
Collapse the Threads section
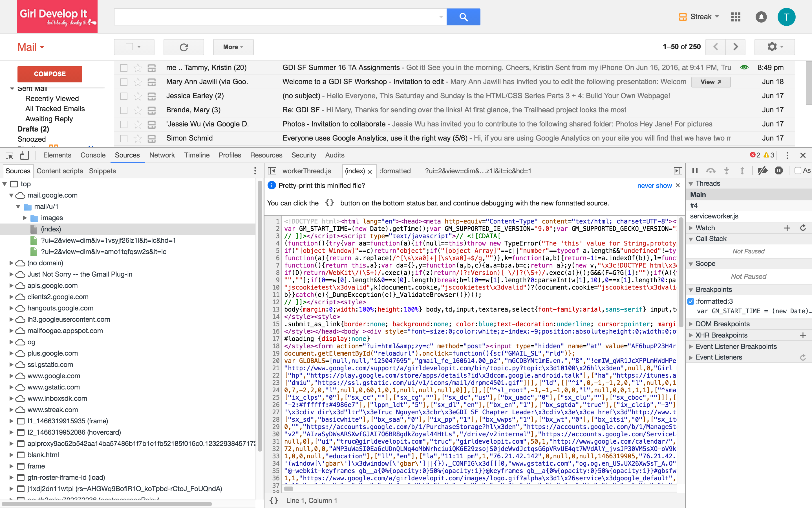click(x=690, y=183)
